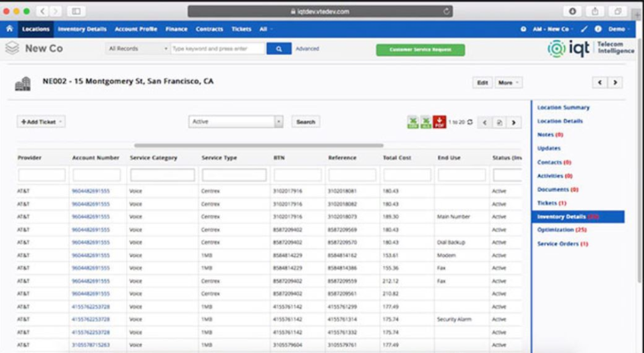Open the Contracts tab
The width and height of the screenshot is (644, 353).
(209, 29)
